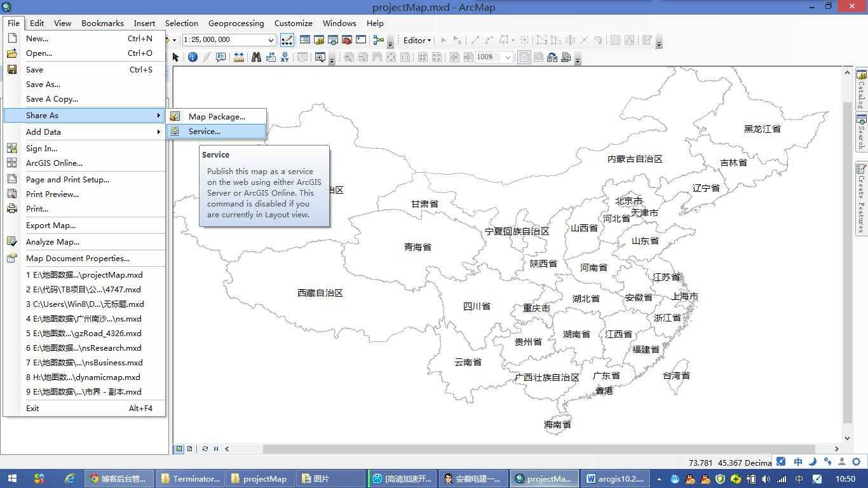This screenshot has height=488, width=868.
Task: Expand Editor toolbar options arrow at far right
Action: pos(659,44)
